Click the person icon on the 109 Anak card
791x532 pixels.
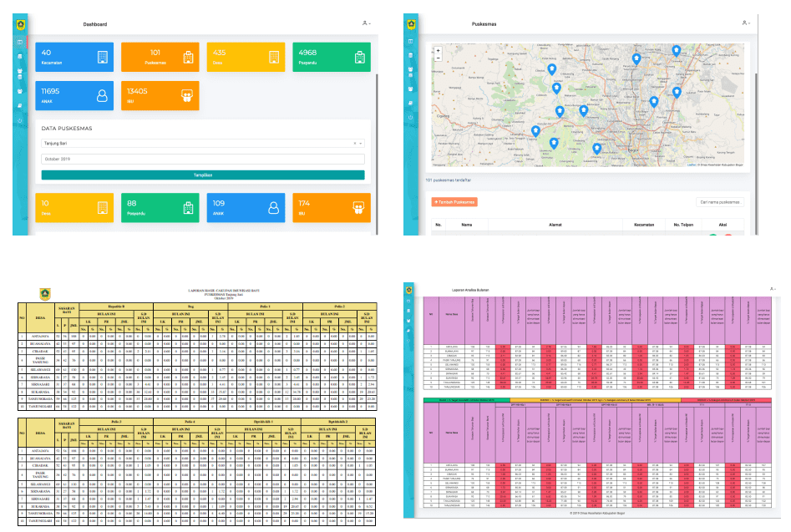273,208
